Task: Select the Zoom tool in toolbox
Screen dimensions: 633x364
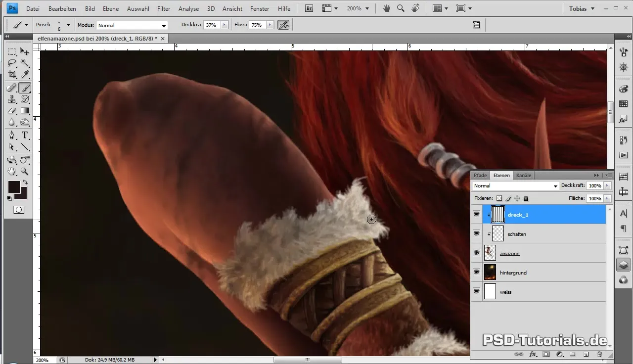Action: (24, 172)
